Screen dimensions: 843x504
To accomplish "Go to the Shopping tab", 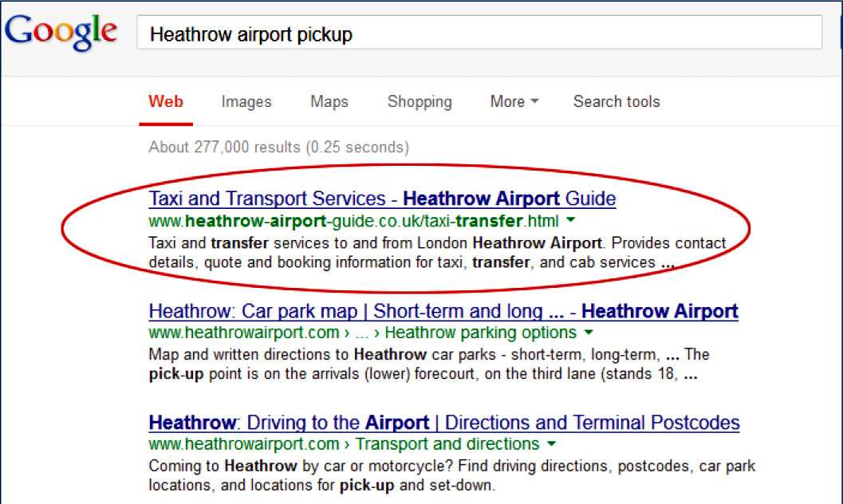I will pyautogui.click(x=420, y=101).
